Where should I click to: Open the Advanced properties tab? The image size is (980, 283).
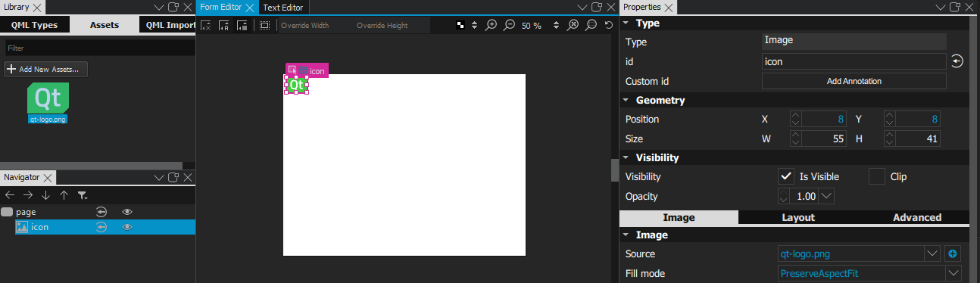pyautogui.click(x=917, y=217)
